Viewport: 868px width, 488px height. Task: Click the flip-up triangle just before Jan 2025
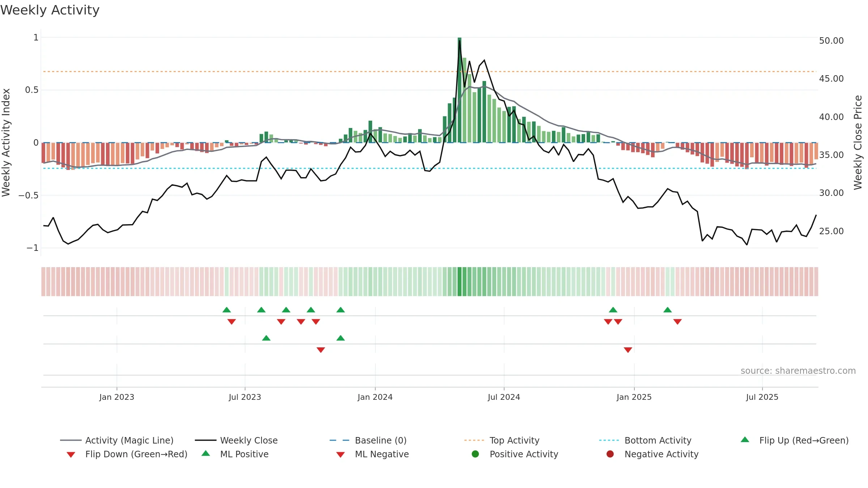613,310
